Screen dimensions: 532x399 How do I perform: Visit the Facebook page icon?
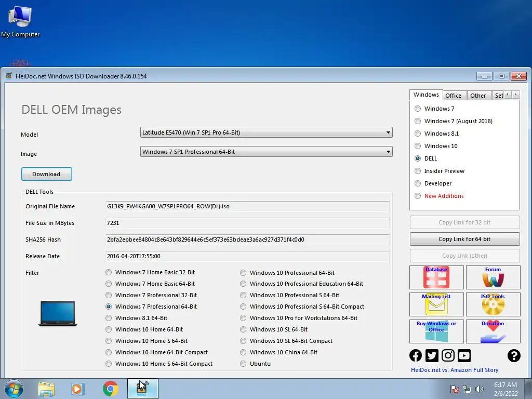click(416, 355)
